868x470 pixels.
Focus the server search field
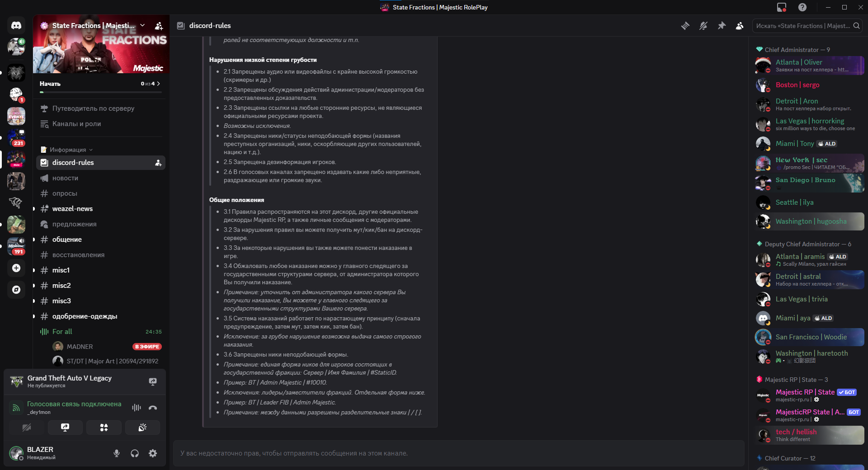click(x=807, y=26)
